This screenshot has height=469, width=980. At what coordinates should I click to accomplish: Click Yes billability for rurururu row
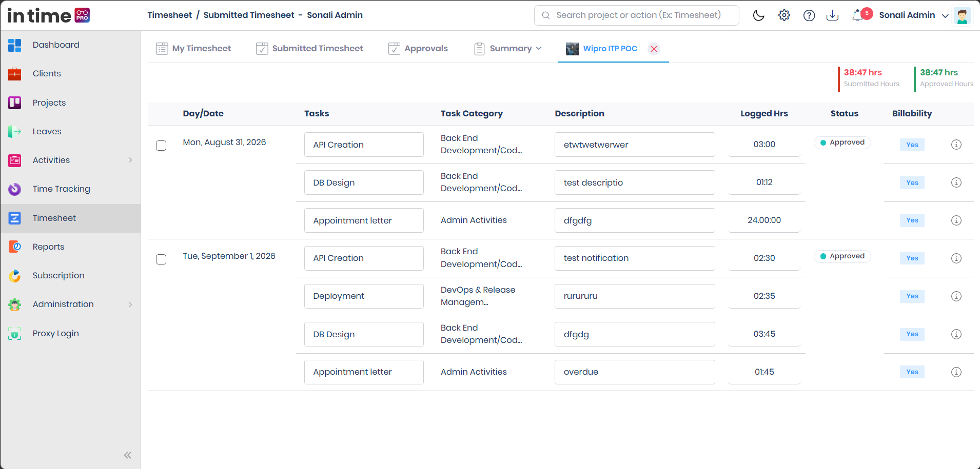point(912,296)
